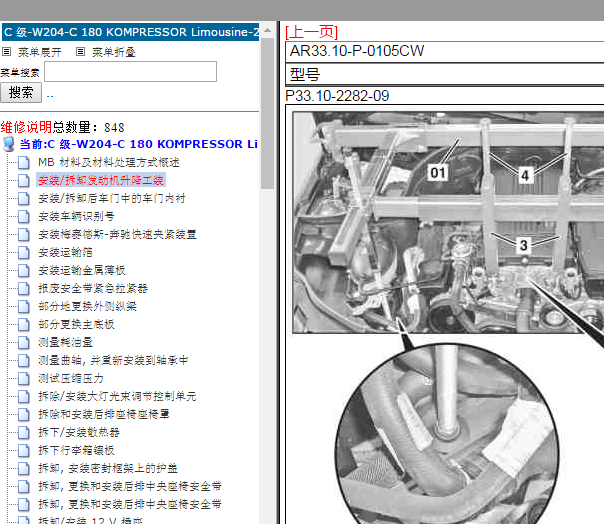This screenshot has height=524, width=604.
Task: Open 部分更换主底板 entry
Action: (76, 324)
